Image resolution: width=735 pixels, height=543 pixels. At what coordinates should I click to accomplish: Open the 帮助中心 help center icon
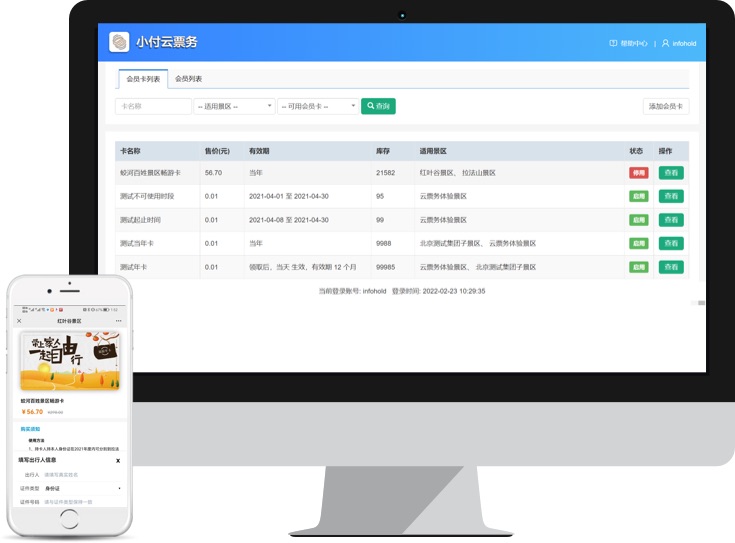point(613,44)
